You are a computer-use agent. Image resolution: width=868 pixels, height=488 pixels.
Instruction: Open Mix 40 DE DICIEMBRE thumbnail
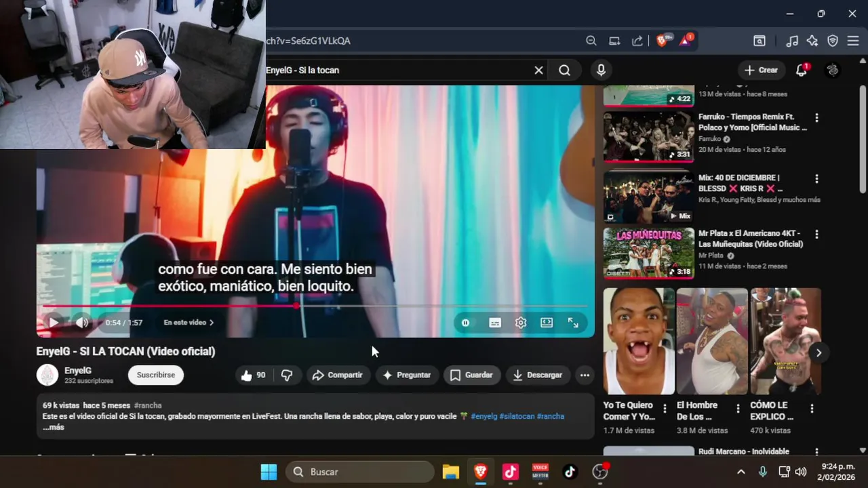coord(649,197)
